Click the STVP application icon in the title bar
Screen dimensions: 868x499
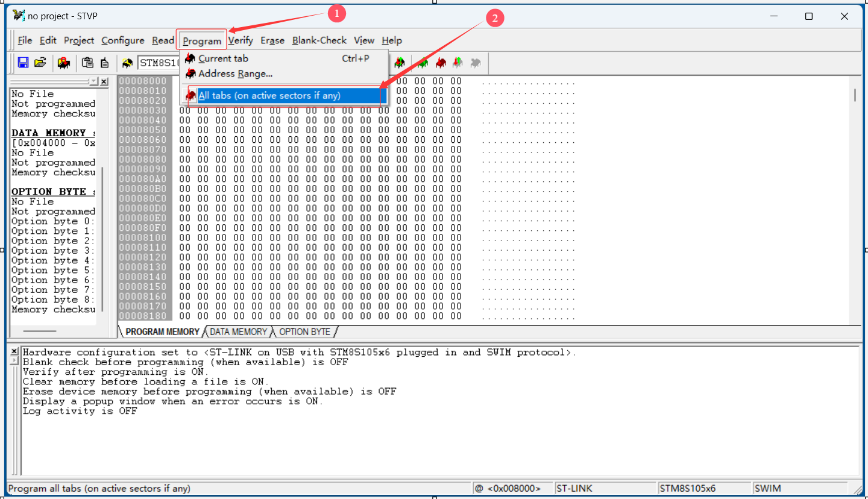point(19,16)
